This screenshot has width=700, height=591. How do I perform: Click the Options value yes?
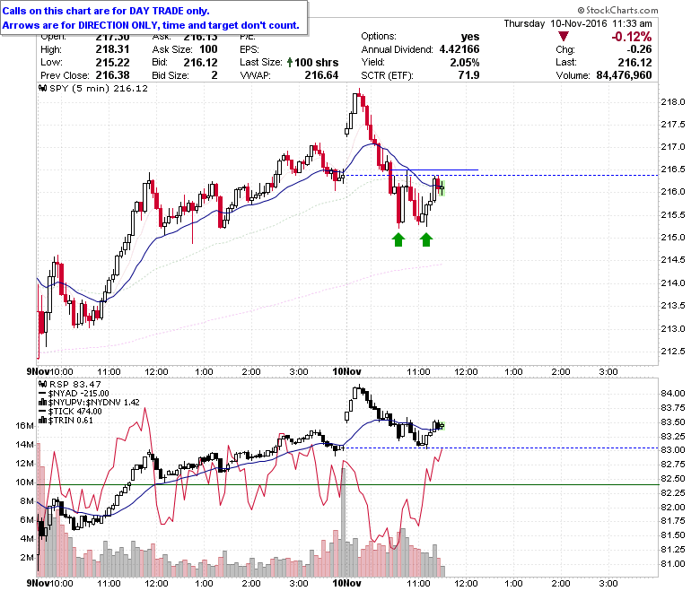tap(470, 37)
